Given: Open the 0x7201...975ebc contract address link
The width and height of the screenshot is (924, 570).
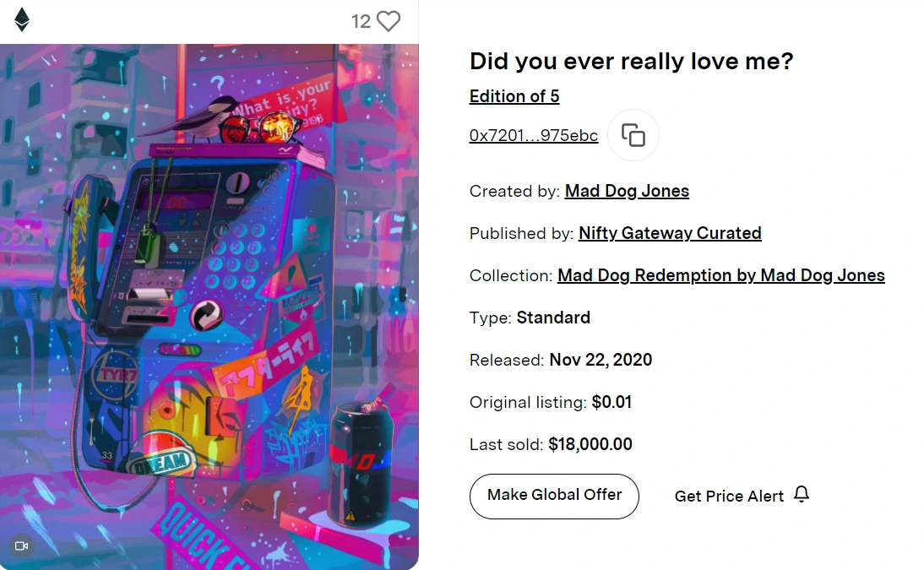Looking at the screenshot, I should coord(534,135).
